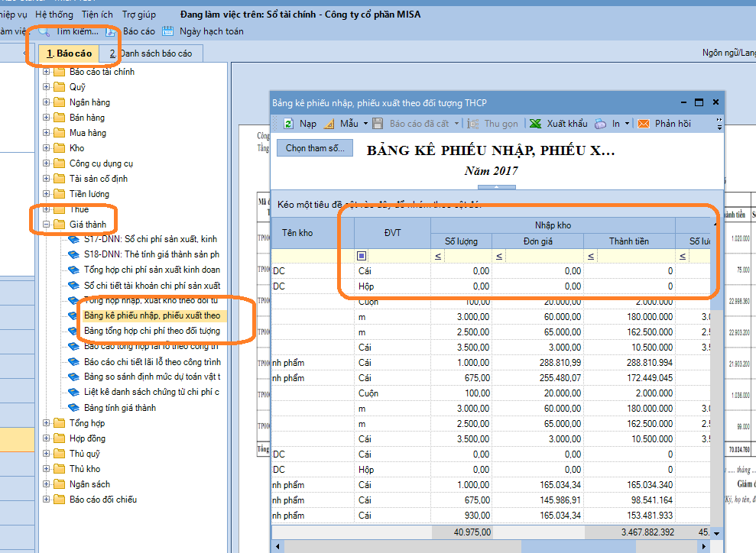Click the Thành tiền column header
The height and width of the screenshot is (553, 756).
[628, 241]
